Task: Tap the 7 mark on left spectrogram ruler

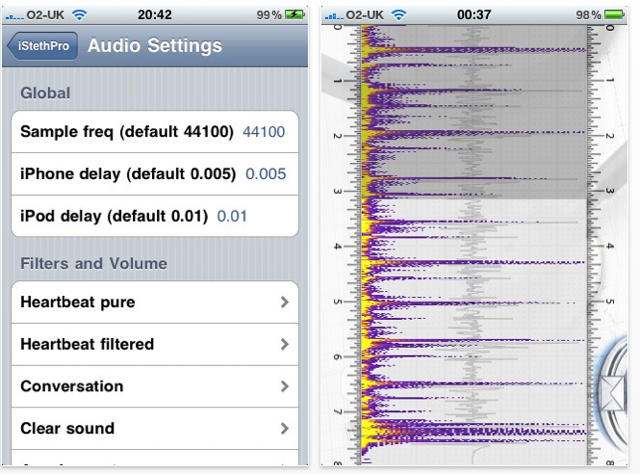Action: coord(338,412)
